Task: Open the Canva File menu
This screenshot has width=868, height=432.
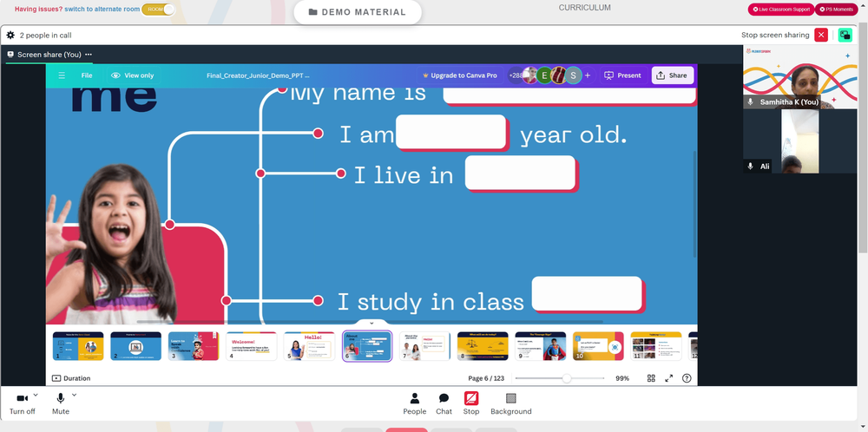Action: (x=87, y=75)
